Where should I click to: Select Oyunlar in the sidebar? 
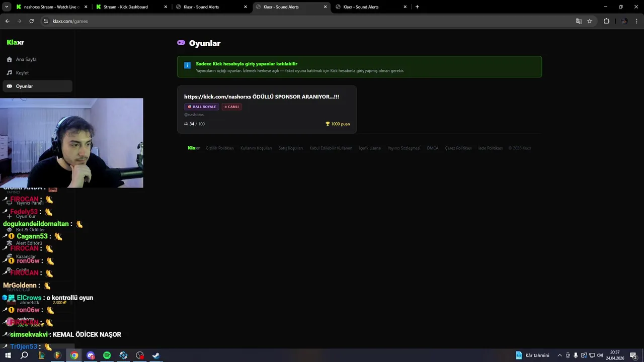tap(37, 86)
